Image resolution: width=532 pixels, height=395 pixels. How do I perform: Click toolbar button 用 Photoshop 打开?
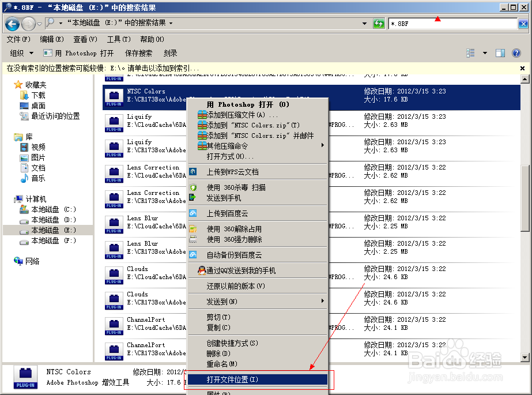[79, 53]
